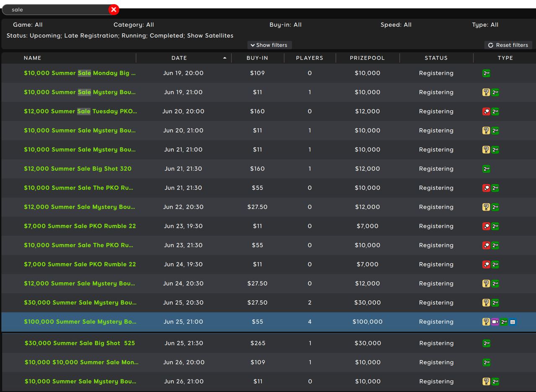
Task: Click the purple video camera icon on the $100,000 tournament
Action: [x=495, y=322]
